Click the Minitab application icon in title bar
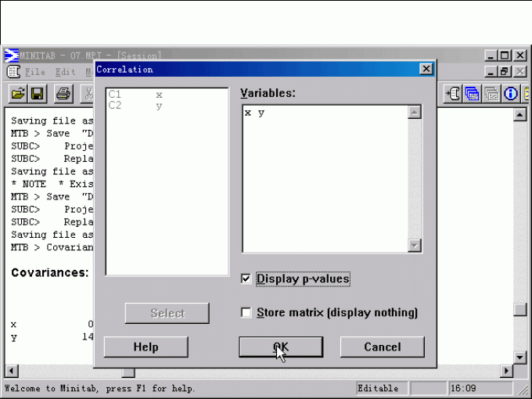Viewport: 532px width, 399px height. pyautogui.click(x=12, y=56)
